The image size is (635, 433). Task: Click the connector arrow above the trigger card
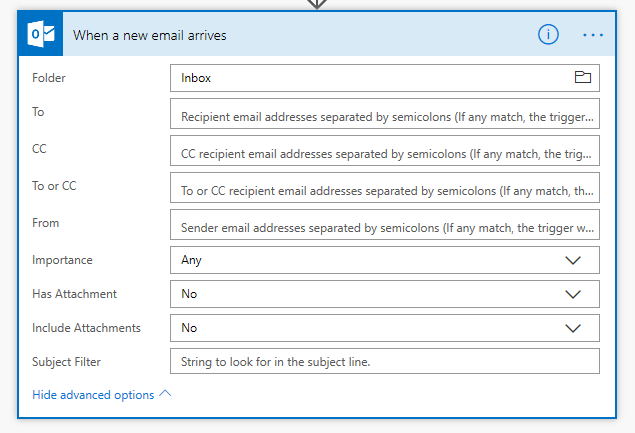pos(317,4)
